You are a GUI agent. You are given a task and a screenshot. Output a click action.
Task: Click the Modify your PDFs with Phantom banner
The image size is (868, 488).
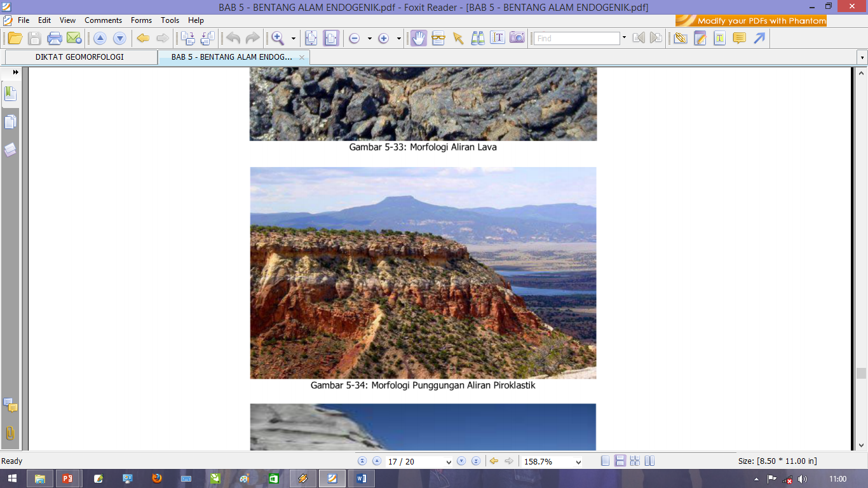click(x=750, y=20)
